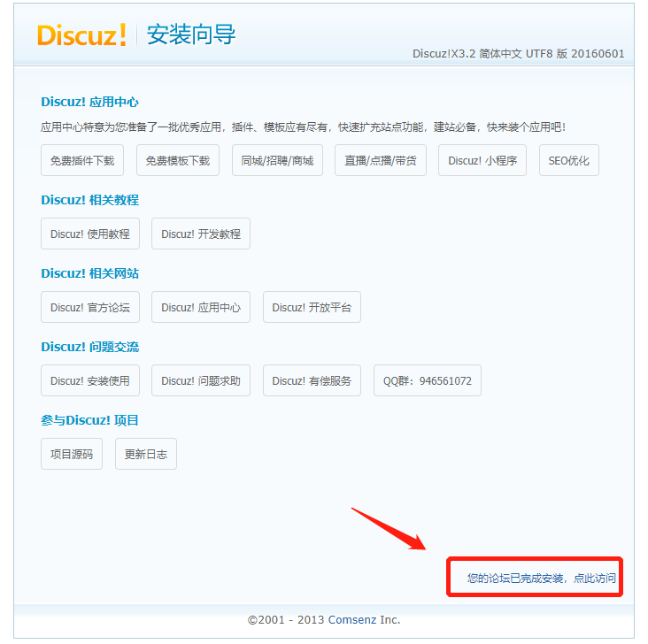The width and height of the screenshot is (648, 644).
Task: Visit Discuz! 官方论坛
Action: [90, 307]
